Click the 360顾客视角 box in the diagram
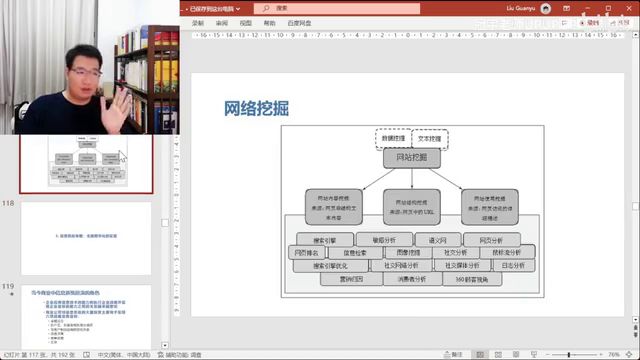This screenshot has width=640, height=360. point(472,279)
